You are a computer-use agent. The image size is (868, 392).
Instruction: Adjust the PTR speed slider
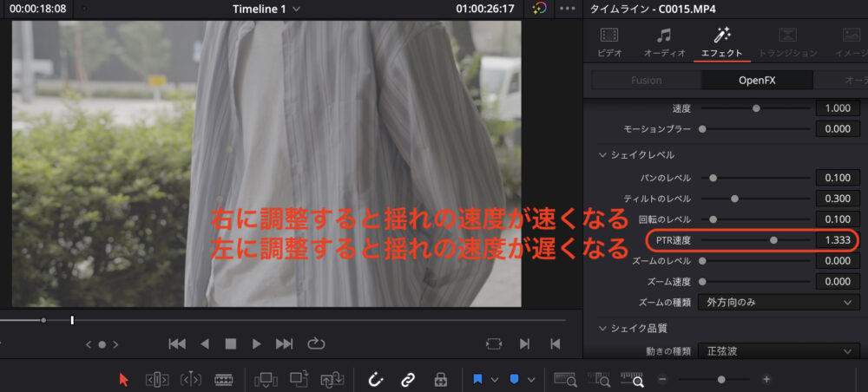773,238
